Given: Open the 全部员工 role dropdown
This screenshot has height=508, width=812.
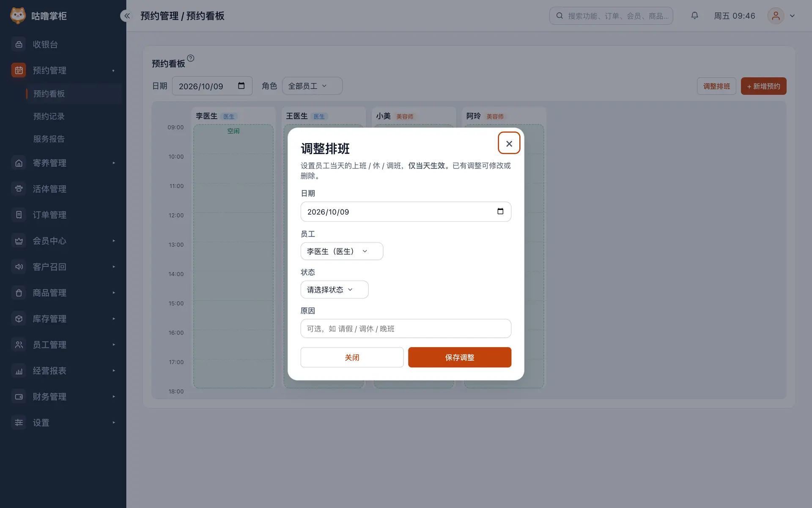Looking at the screenshot, I should (x=312, y=86).
